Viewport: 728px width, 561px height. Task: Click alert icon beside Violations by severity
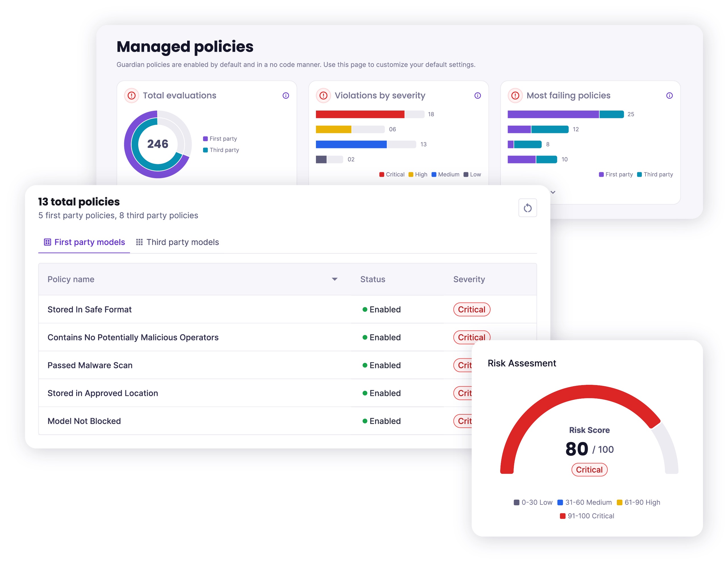[323, 95]
